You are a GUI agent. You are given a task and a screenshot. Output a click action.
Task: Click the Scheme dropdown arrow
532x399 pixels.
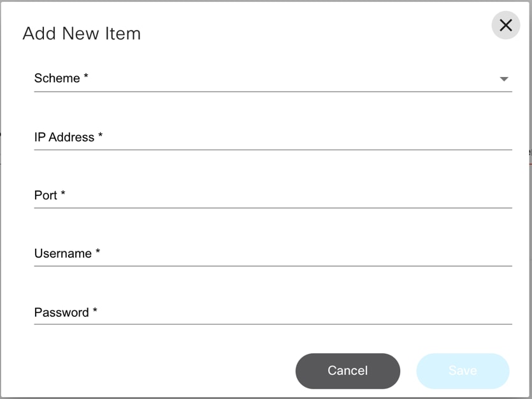[504, 79]
